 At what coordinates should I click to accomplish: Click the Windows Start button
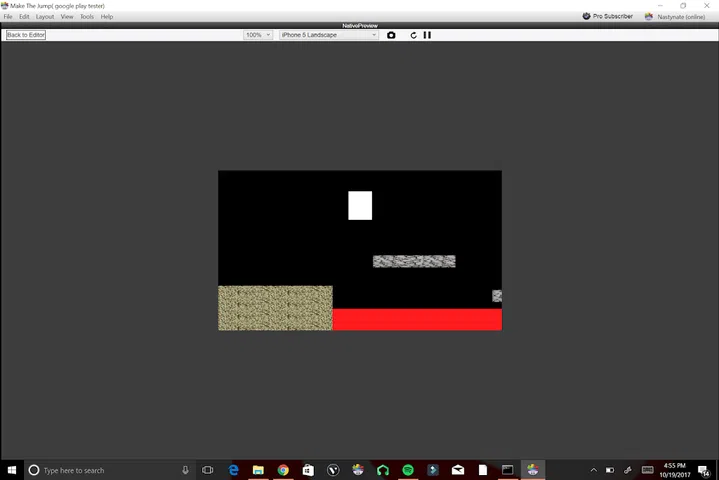pyautogui.click(x=12, y=470)
